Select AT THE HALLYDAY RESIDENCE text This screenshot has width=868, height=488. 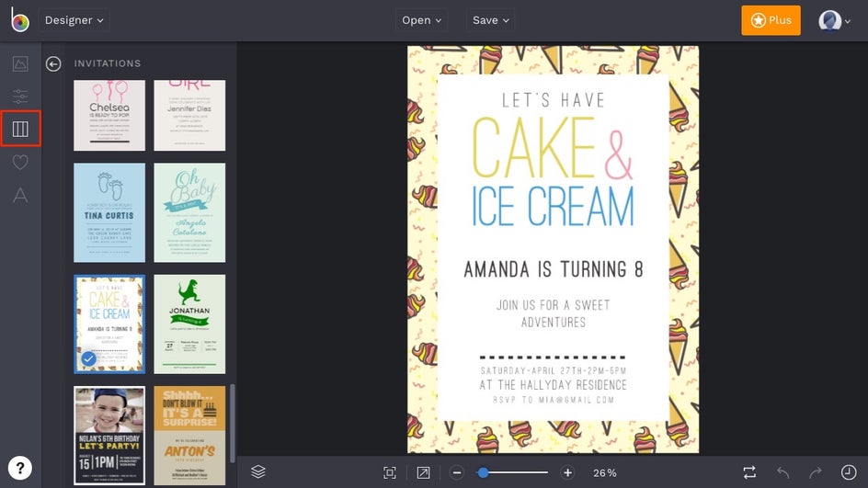point(554,385)
